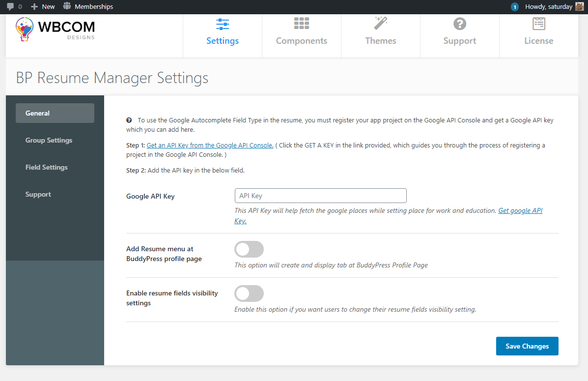Focus the Google API Key input field
Viewport: 588px width, 381px height.
(321, 196)
